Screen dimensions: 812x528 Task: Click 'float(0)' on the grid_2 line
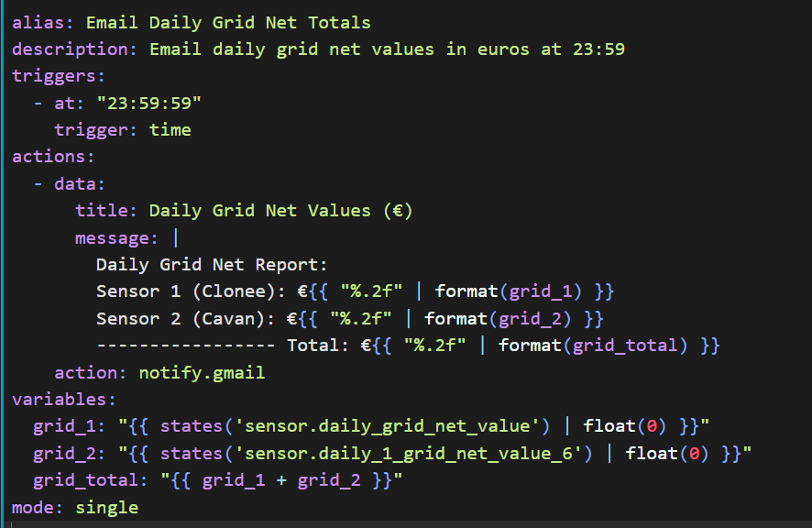point(667,454)
